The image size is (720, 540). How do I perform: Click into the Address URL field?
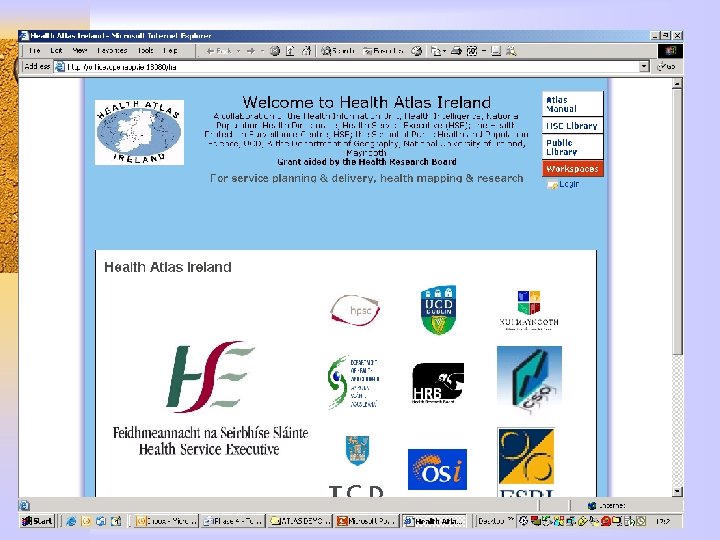pyautogui.click(x=347, y=67)
